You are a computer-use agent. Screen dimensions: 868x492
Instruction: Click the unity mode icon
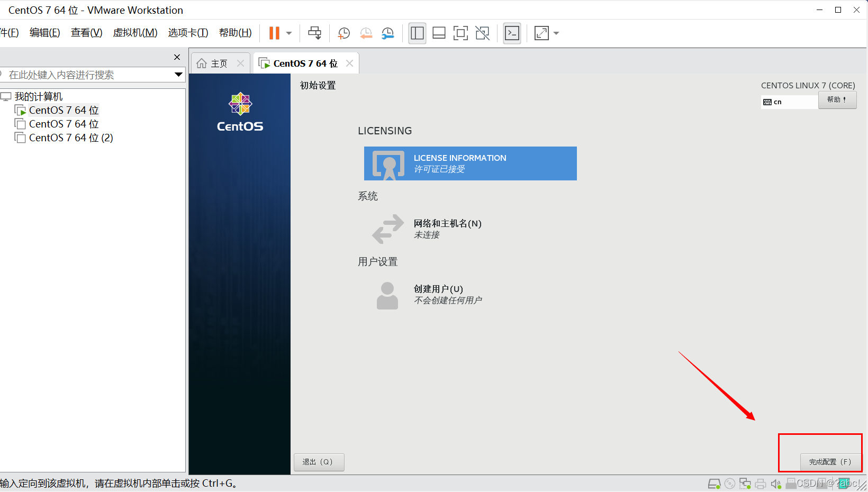click(x=483, y=33)
